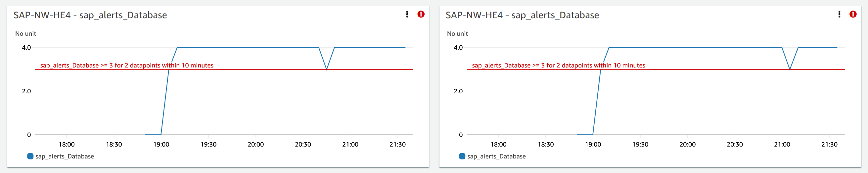
Task: Open the left widget's three-dot actions menu
Action: [407, 14]
